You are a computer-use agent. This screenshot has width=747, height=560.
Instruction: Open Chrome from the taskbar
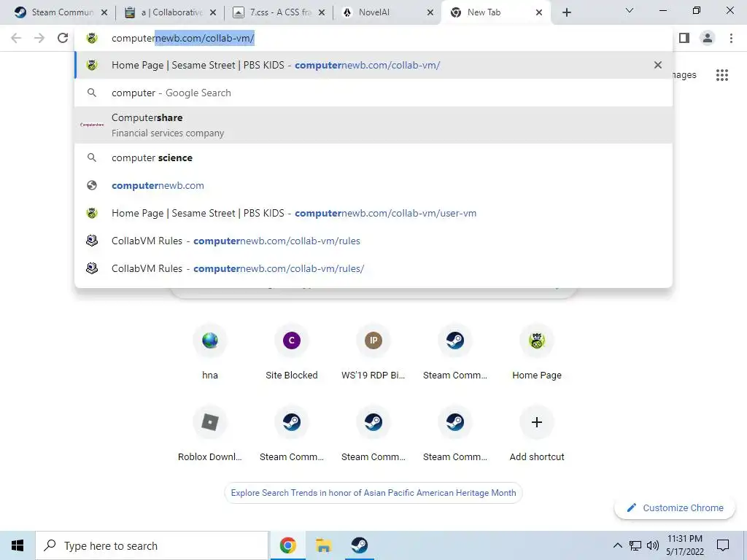click(x=287, y=545)
